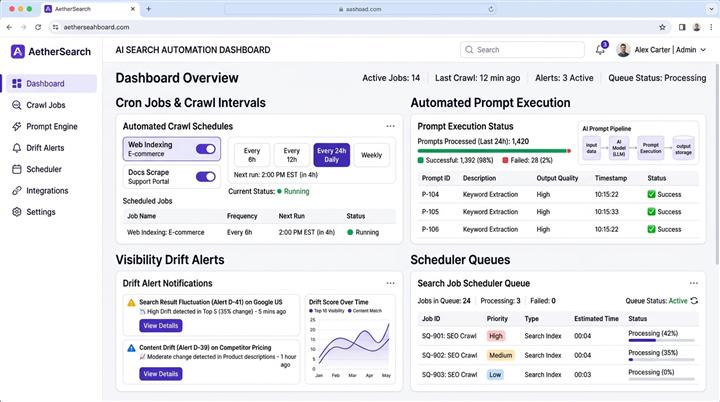Refresh the queue status icon

[x=694, y=300]
